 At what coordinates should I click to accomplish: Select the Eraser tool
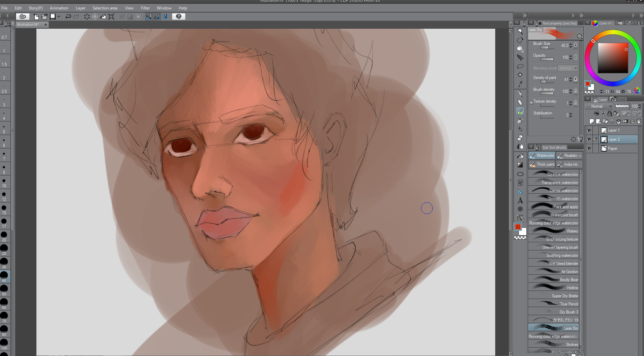tap(520, 138)
